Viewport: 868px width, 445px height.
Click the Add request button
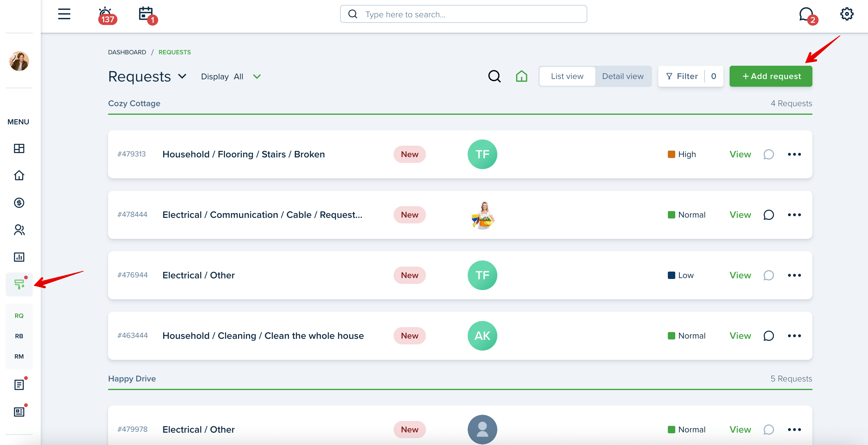tap(771, 77)
